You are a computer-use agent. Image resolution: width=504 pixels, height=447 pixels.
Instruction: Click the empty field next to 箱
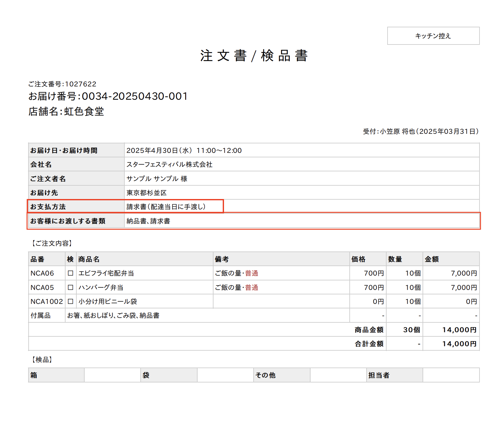pos(112,375)
